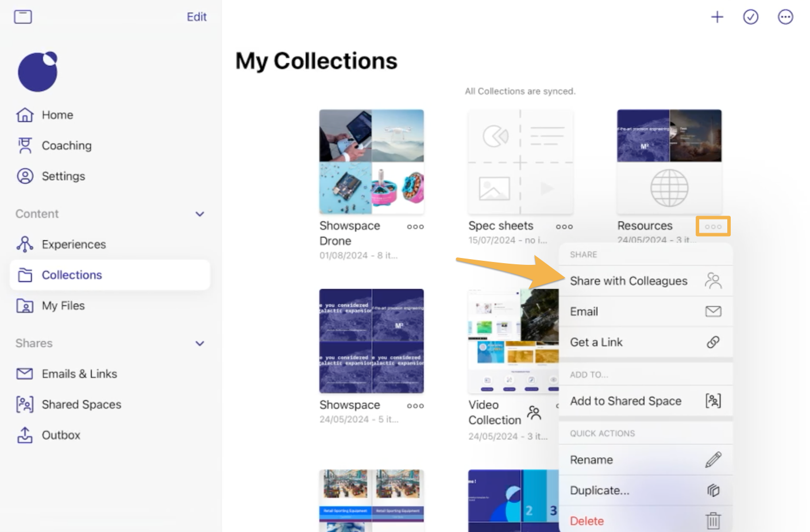Open Shared Spaces in sidebar

pyautogui.click(x=82, y=404)
